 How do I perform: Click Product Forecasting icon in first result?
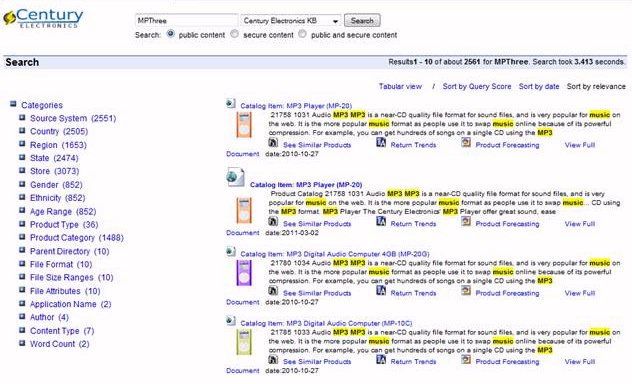tap(466, 142)
